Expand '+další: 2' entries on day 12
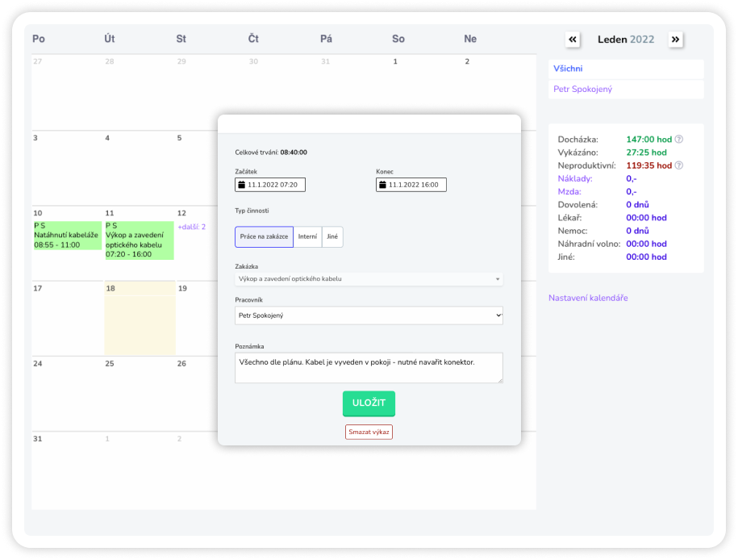 tap(192, 227)
